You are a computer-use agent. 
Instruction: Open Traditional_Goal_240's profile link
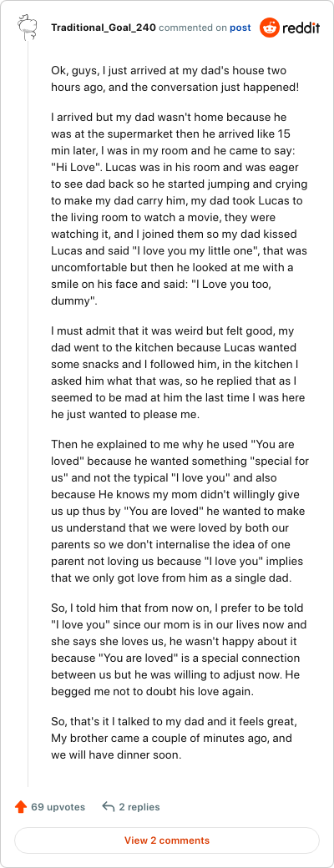[x=104, y=27]
